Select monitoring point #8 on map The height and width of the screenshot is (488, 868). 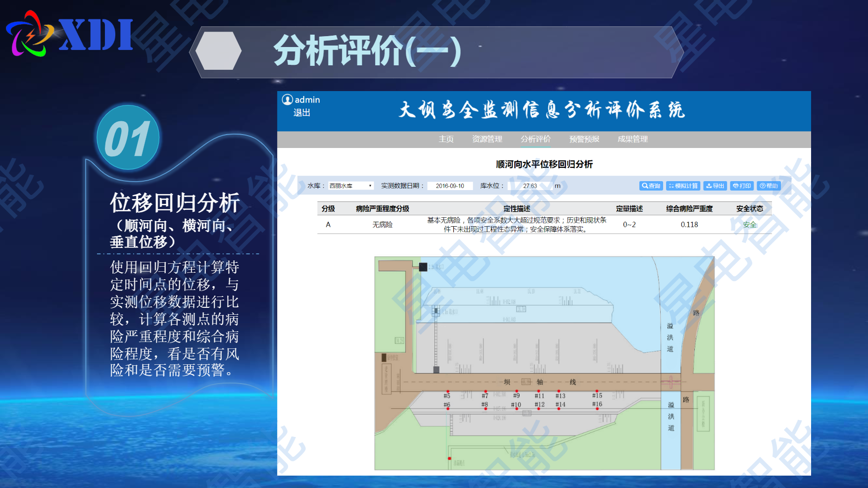[485, 408]
